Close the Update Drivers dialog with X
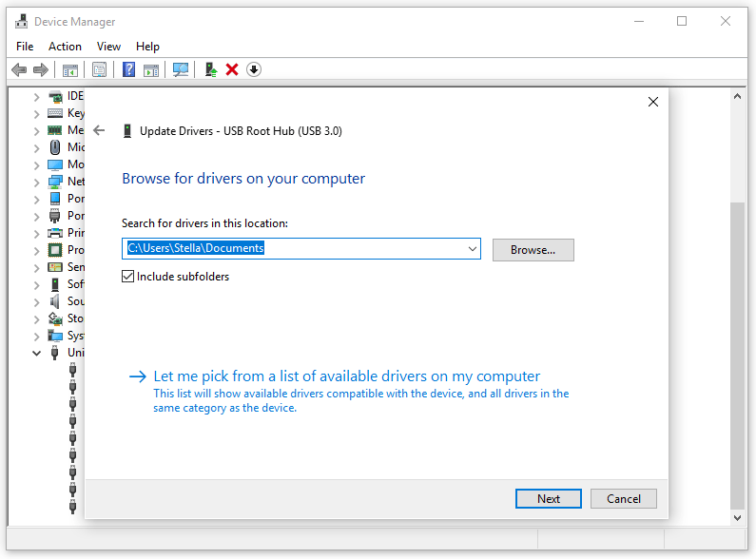Viewport: 756px width, 559px height. click(x=652, y=102)
